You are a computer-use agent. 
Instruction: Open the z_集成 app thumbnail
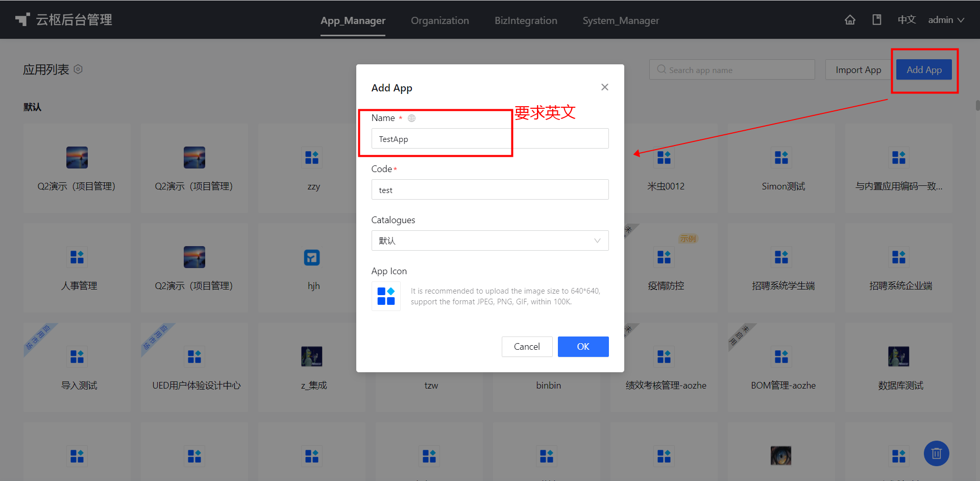coord(312,356)
